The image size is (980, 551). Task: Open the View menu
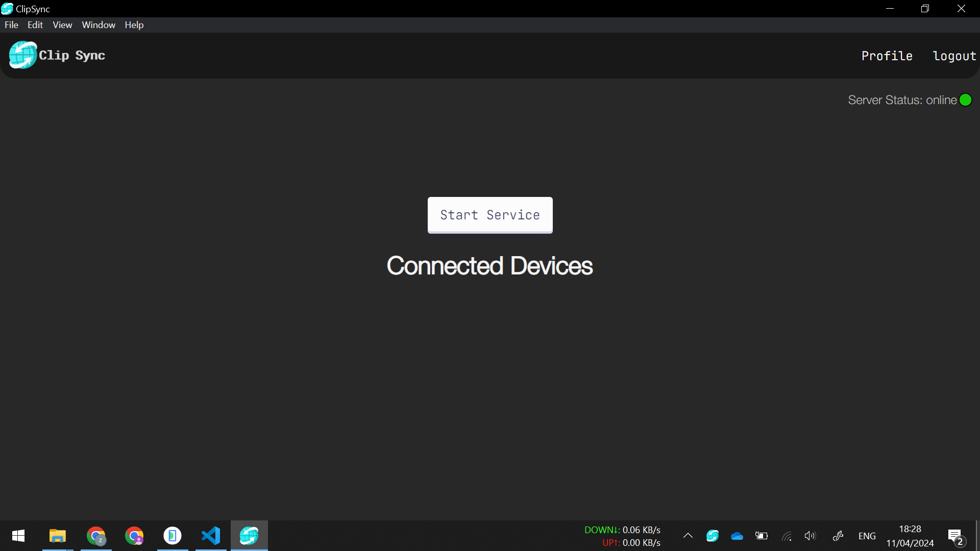pos(62,25)
